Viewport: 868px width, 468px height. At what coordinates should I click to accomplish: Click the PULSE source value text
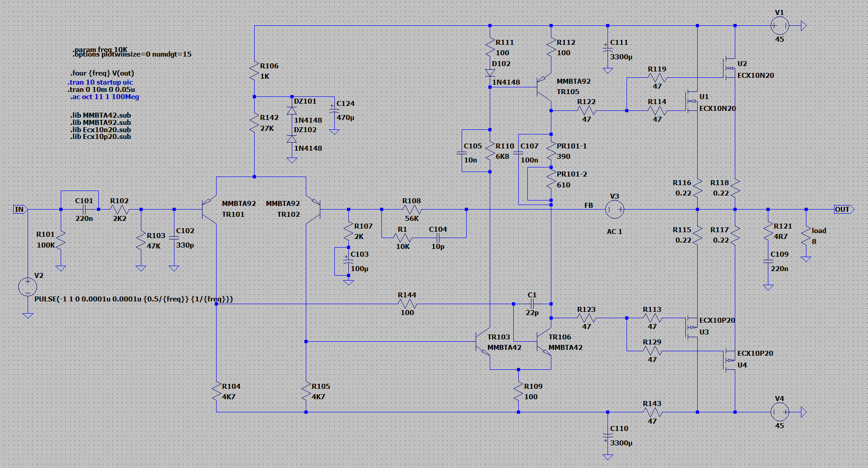(134, 299)
